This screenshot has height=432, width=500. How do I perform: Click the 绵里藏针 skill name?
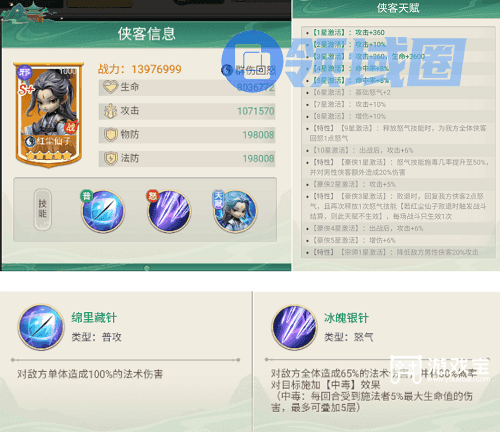tap(94, 317)
